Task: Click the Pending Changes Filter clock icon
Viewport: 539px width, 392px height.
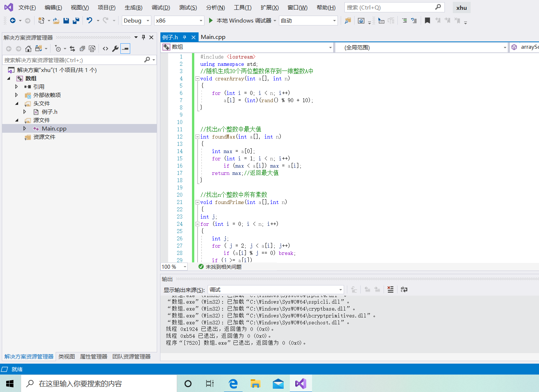Action: [58, 48]
